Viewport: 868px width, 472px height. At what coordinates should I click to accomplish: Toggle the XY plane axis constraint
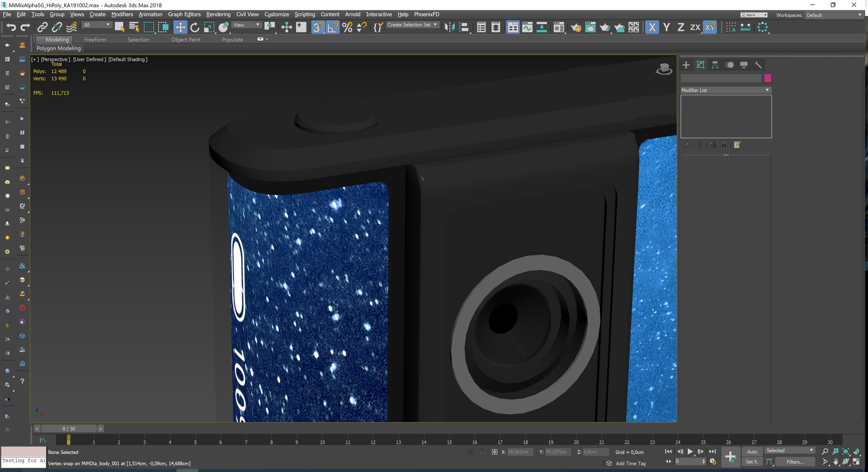click(710, 27)
